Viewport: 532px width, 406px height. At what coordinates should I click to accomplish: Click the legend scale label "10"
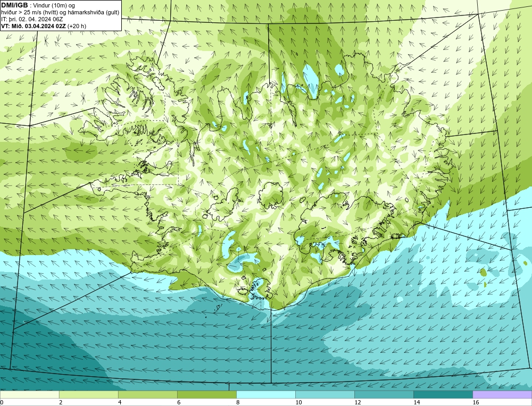pos(298,402)
